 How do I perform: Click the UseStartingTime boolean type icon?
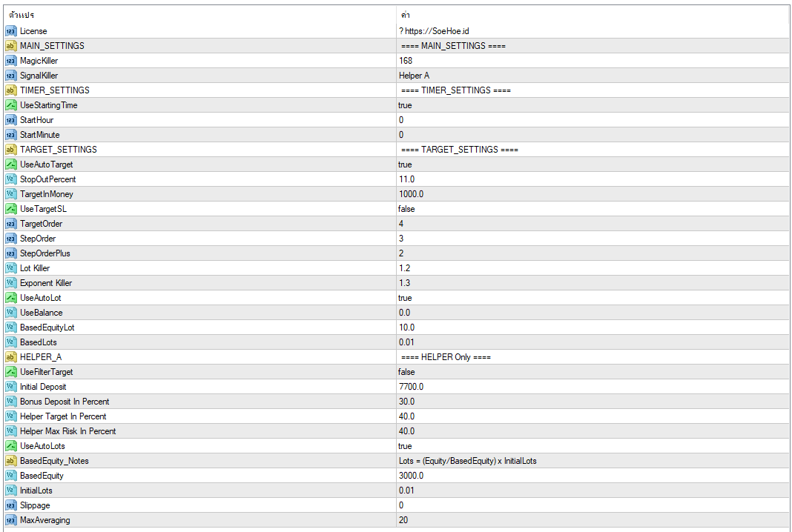coord(10,105)
